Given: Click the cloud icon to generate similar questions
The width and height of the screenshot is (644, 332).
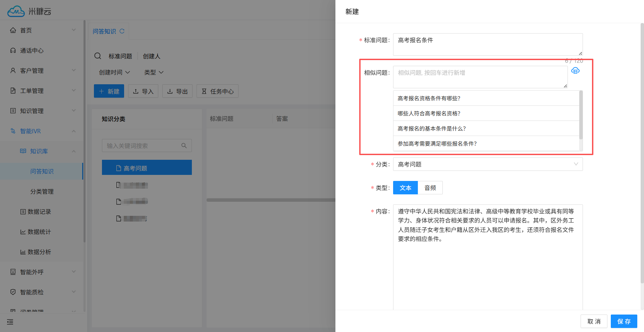Looking at the screenshot, I should [576, 70].
